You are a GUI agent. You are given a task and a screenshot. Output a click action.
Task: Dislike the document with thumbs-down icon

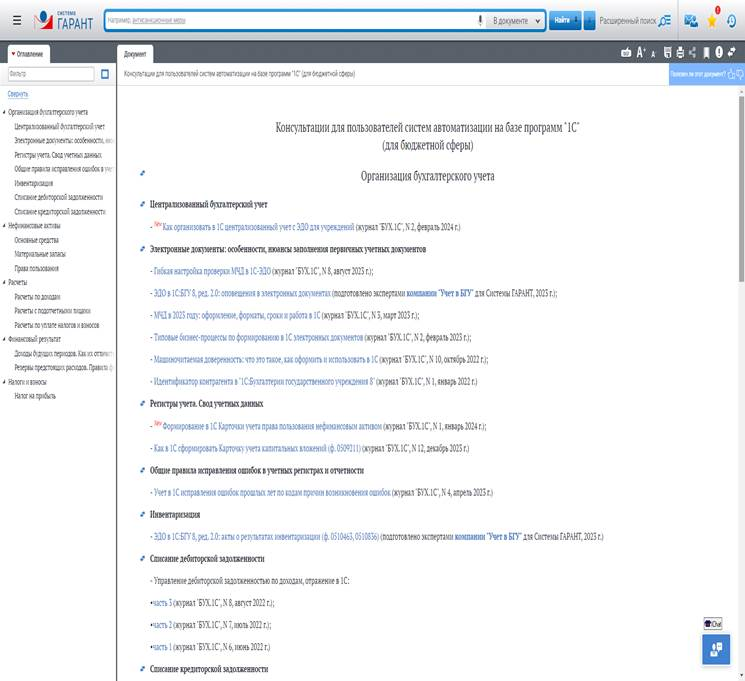click(740, 74)
